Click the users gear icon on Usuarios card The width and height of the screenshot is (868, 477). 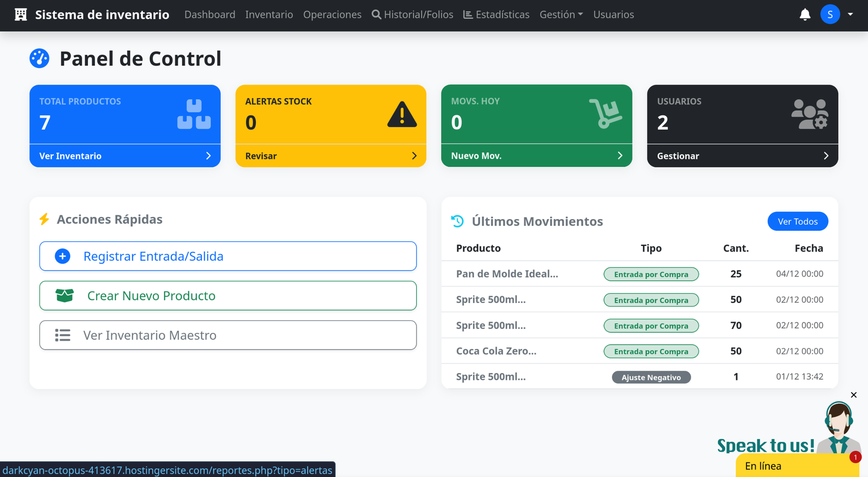[x=809, y=114]
